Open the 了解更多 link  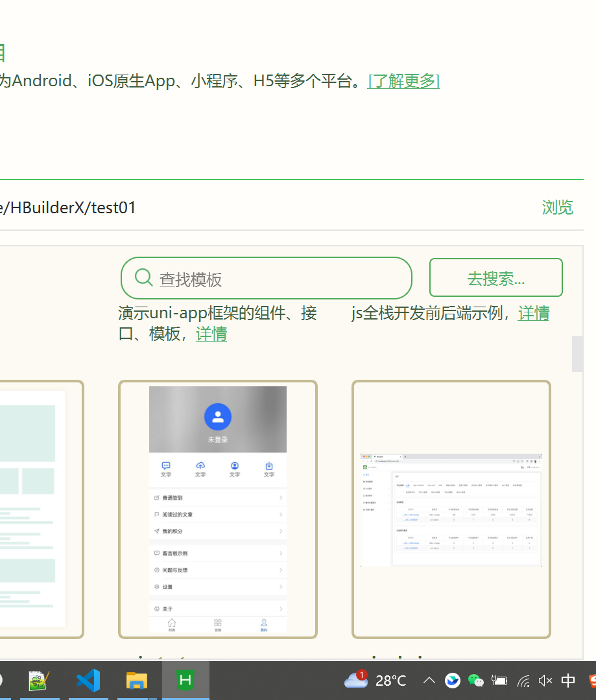coord(403,81)
